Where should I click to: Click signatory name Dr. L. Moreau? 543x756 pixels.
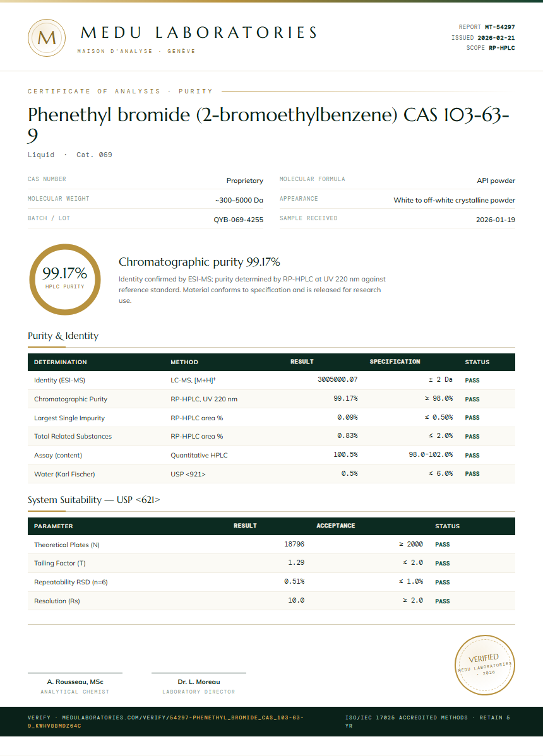click(x=199, y=682)
